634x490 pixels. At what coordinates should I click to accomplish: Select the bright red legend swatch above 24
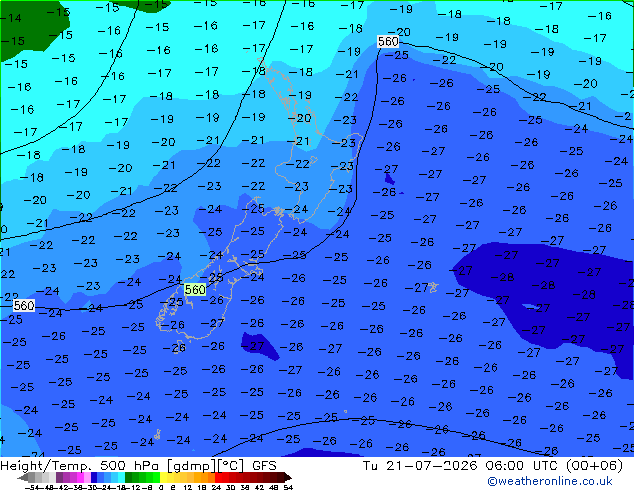pos(218,477)
